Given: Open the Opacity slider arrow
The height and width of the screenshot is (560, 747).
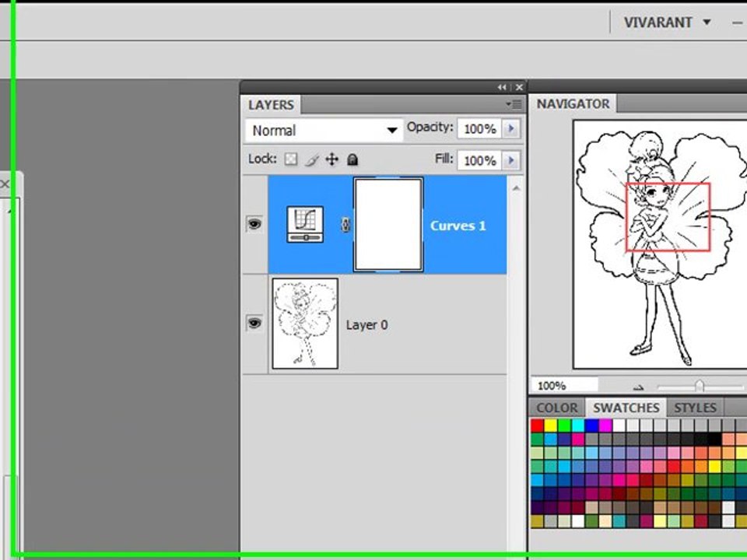Looking at the screenshot, I should (x=511, y=128).
